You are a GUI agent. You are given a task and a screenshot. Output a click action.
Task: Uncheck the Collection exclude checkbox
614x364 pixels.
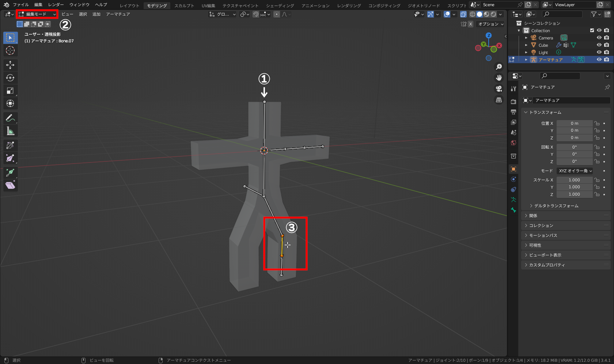click(x=592, y=30)
